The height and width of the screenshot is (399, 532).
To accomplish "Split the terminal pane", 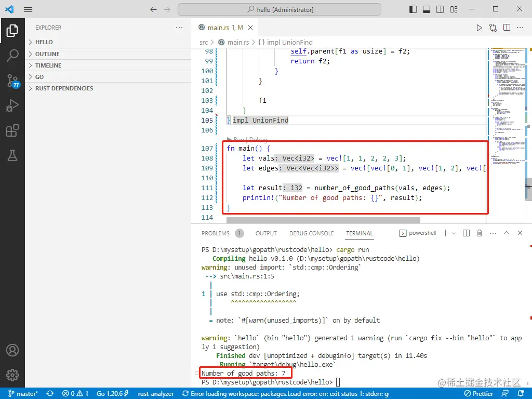I will click(x=466, y=233).
